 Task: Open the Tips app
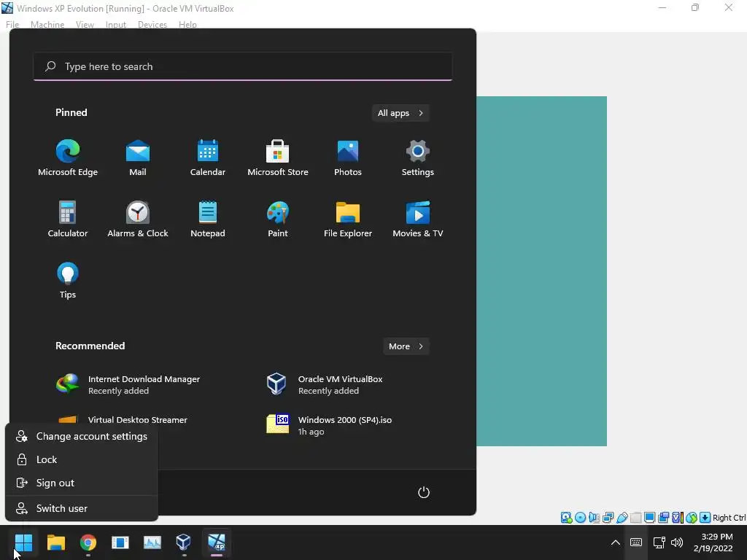click(68, 281)
